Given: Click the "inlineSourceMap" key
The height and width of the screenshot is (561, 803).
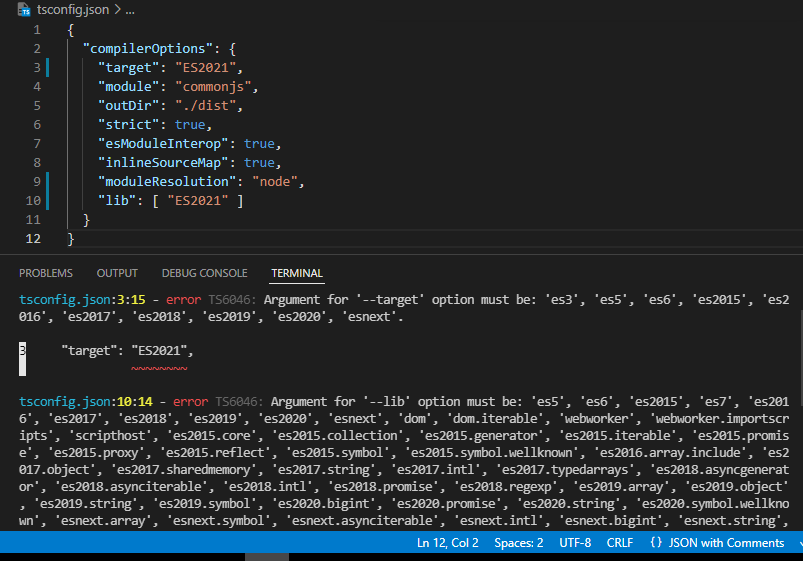Looking at the screenshot, I should 163,162.
